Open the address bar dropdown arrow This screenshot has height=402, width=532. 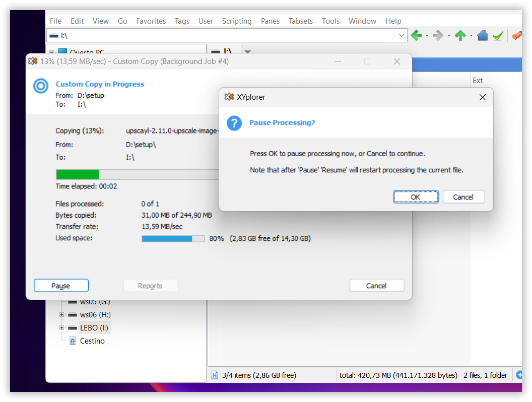(402, 35)
